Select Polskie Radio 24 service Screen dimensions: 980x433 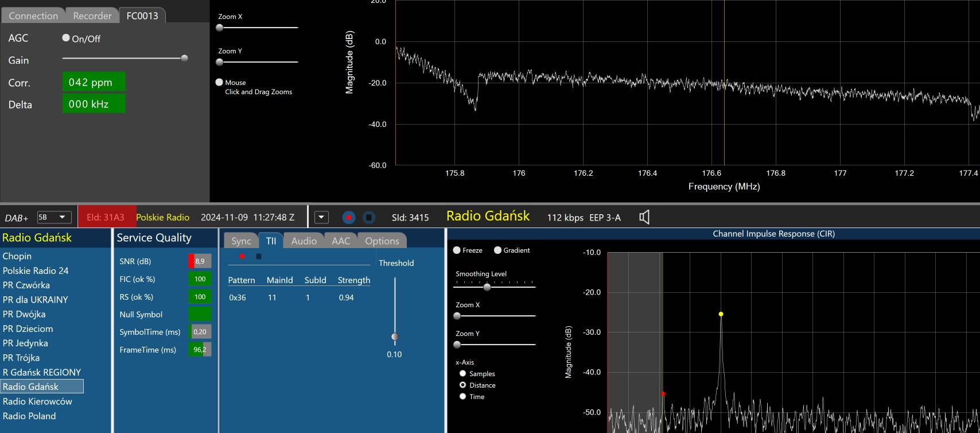[36, 270]
